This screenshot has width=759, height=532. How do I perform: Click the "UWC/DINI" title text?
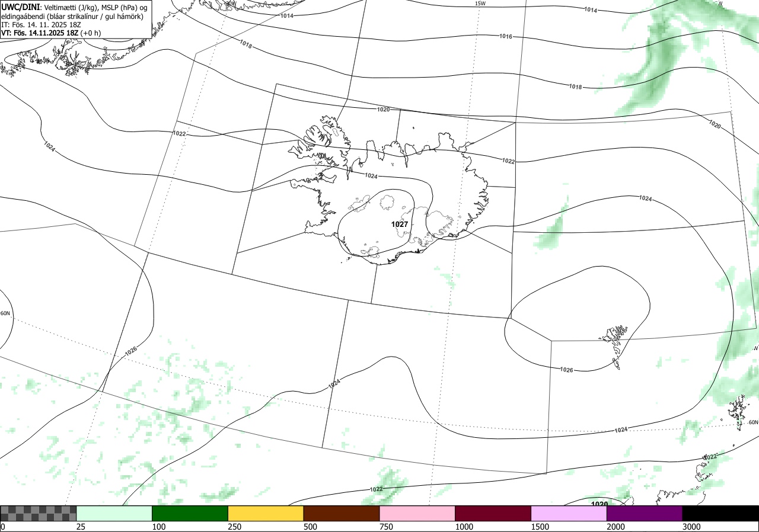(x=20, y=7)
